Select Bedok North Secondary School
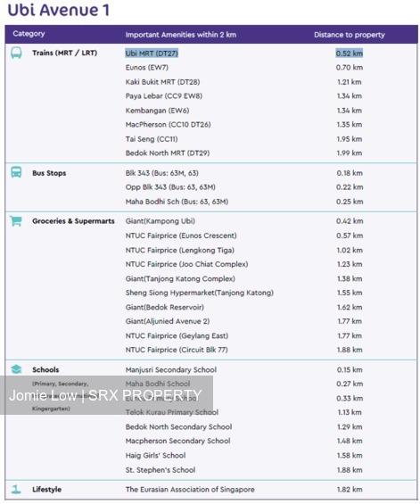The width and height of the screenshot is (420, 504). pyautogui.click(x=178, y=427)
